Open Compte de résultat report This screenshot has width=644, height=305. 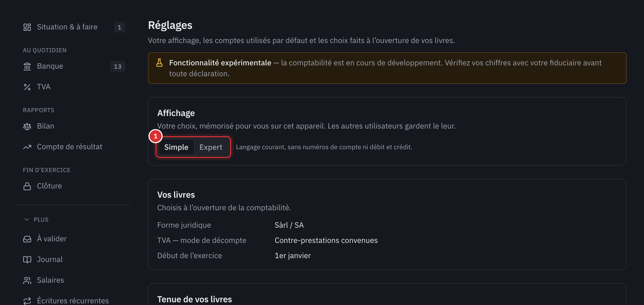coord(74,147)
